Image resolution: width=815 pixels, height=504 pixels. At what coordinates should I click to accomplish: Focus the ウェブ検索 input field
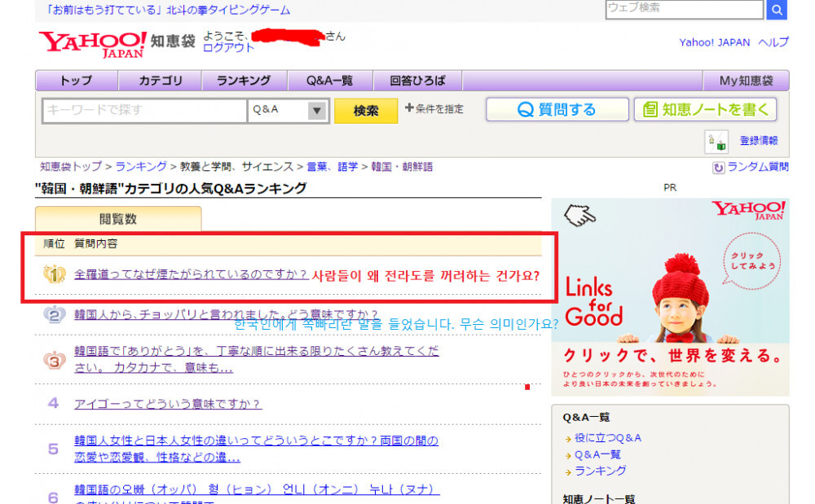click(685, 9)
